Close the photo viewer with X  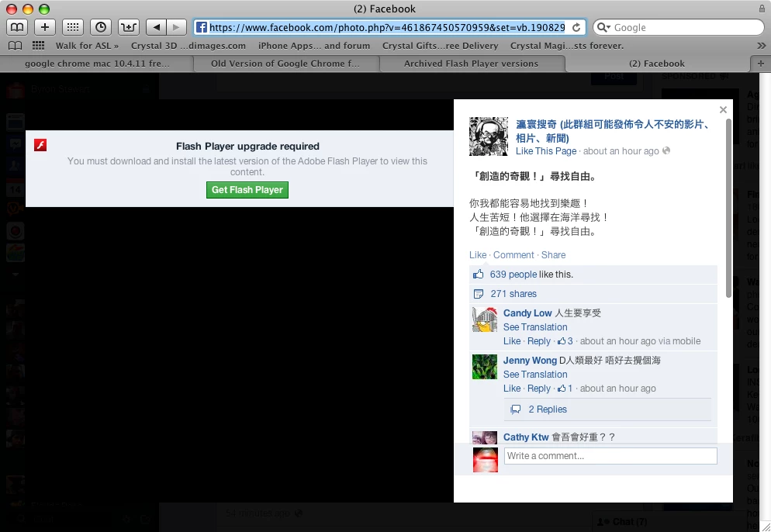[723, 109]
